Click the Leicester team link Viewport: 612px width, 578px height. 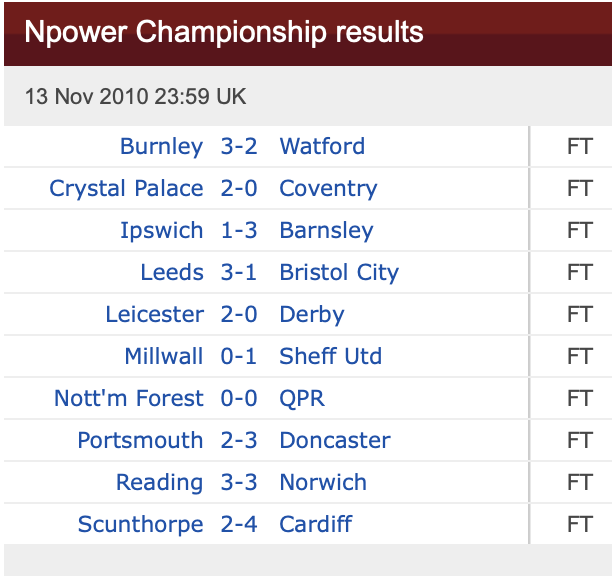[154, 315]
